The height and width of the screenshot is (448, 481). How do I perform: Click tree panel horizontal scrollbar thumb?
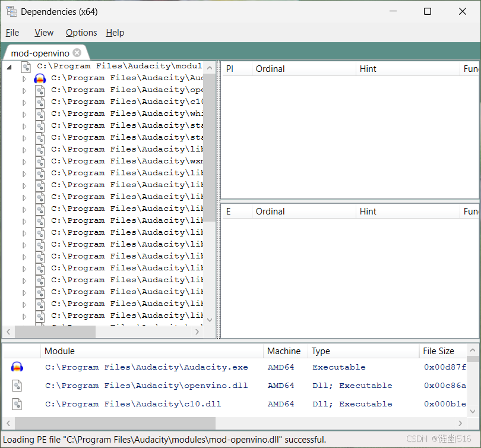[x=55, y=332]
